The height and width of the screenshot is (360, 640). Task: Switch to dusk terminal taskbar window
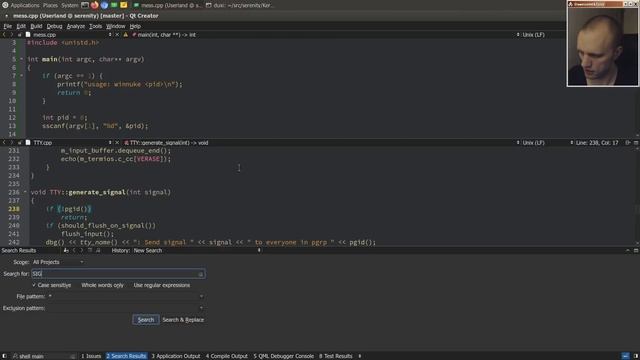click(x=240, y=5)
